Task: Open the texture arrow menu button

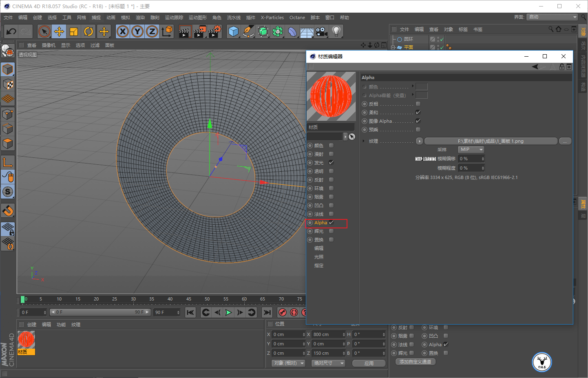Action: tap(419, 141)
